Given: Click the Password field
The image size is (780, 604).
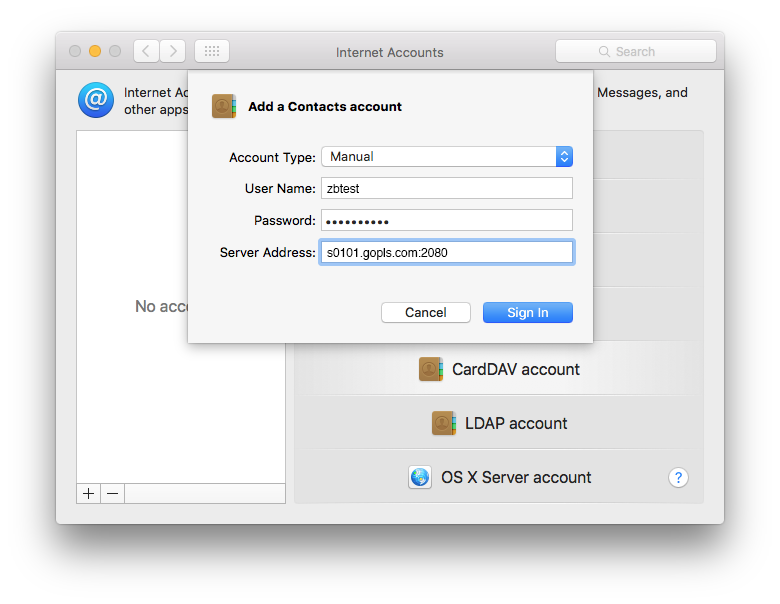Looking at the screenshot, I should click(x=446, y=220).
